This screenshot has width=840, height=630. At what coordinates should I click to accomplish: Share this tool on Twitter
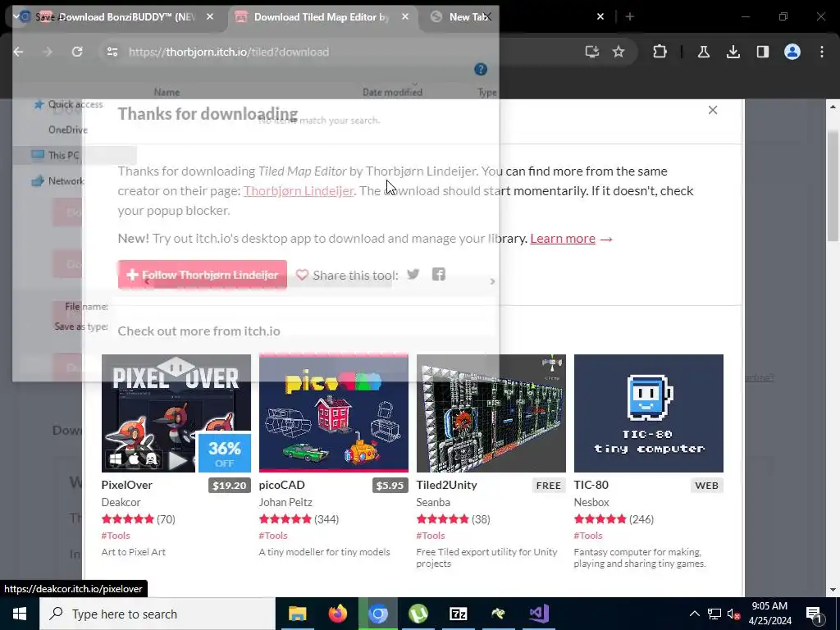tap(413, 274)
